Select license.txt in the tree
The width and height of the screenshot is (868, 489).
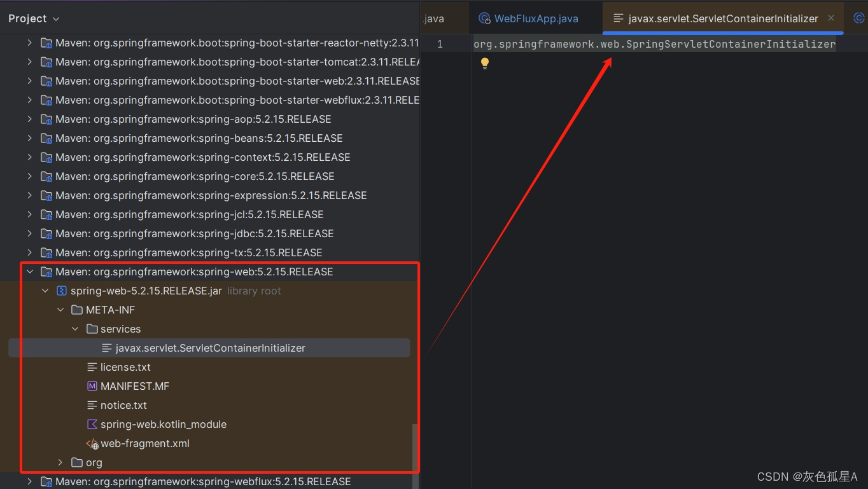(125, 367)
